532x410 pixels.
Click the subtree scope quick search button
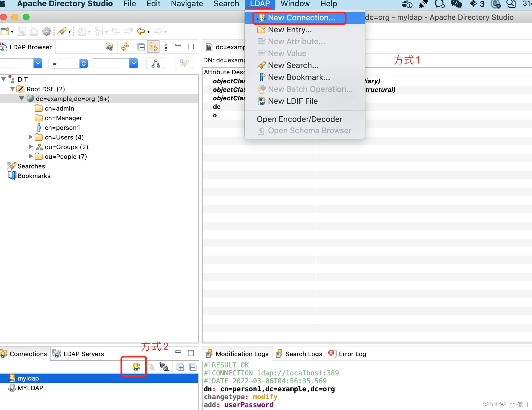coord(156,63)
